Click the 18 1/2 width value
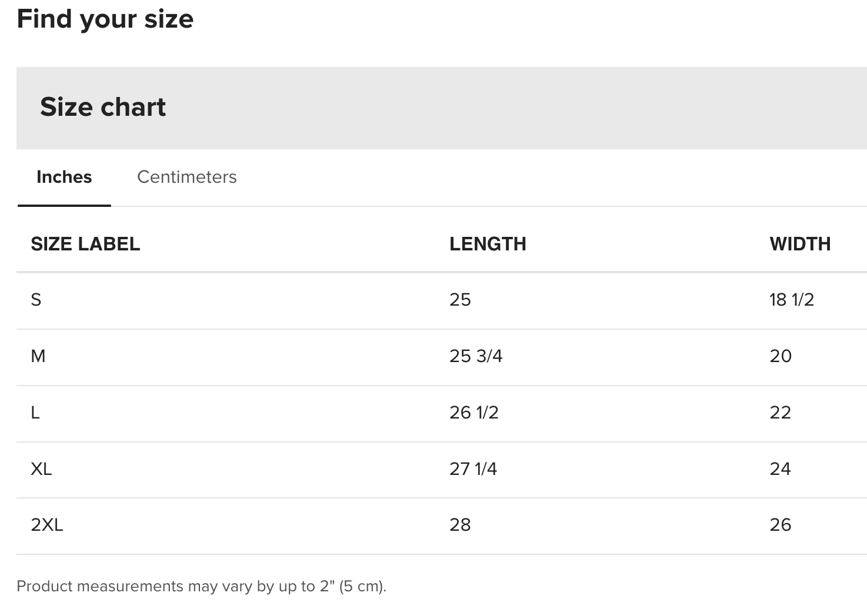The width and height of the screenshot is (867, 616). (792, 300)
